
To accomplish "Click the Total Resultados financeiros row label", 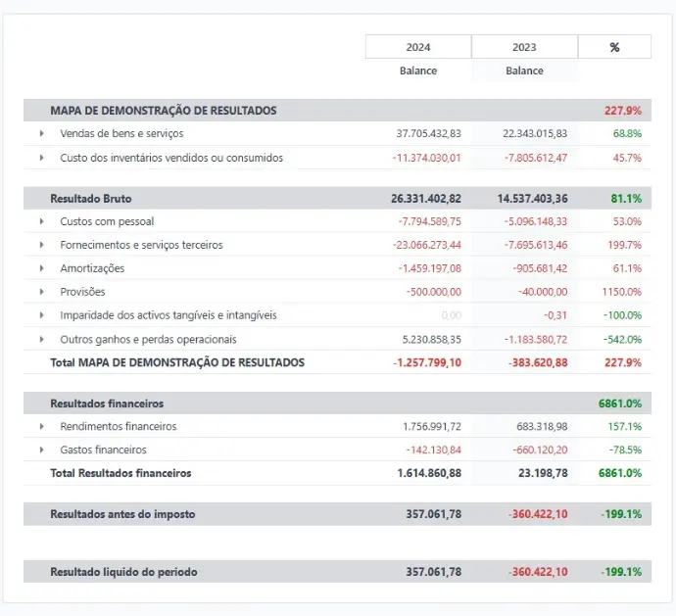I will 121,473.
